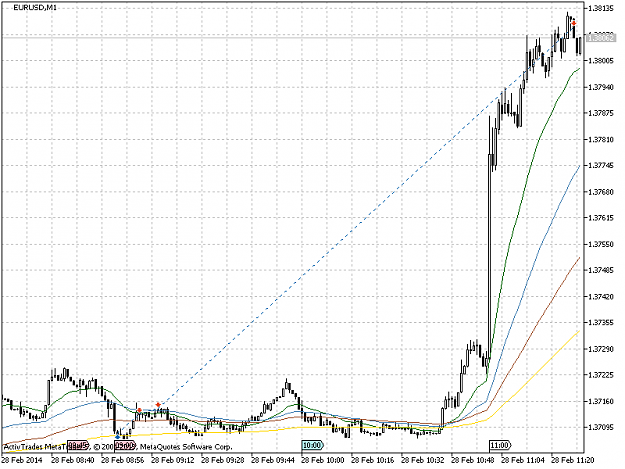Click the 1.38005 price axis label
625x469 pixels.
pos(601,61)
